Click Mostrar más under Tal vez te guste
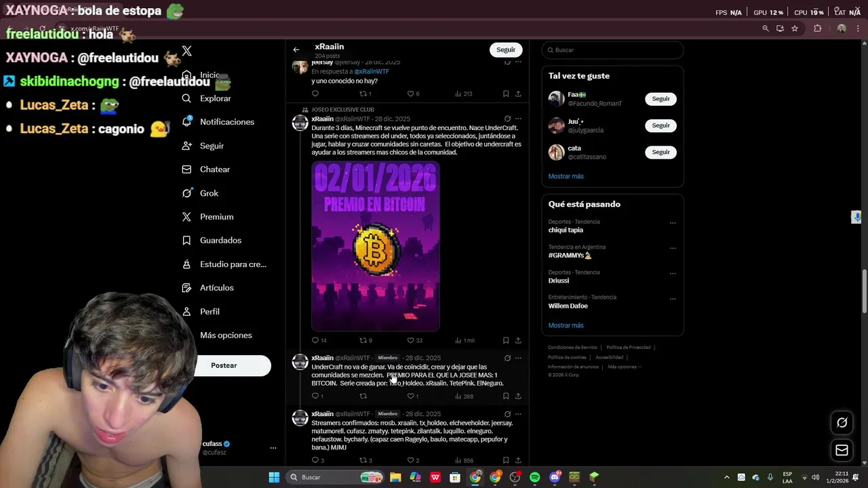Screen dimensions: 868x488 (566, 176)
